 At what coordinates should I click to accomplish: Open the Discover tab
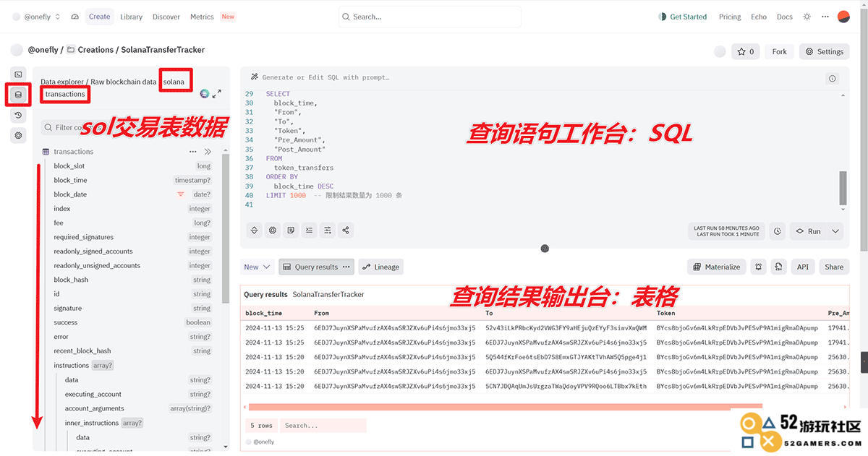[x=166, y=17]
